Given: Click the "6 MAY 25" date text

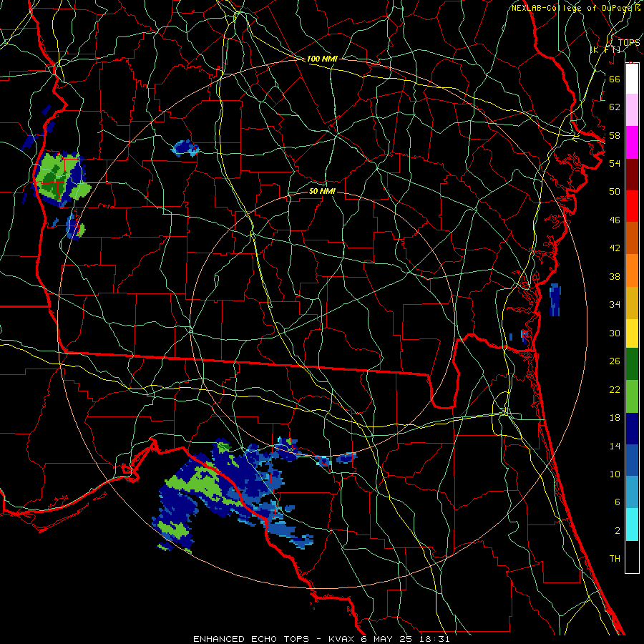Looking at the screenshot, I should point(387,639).
